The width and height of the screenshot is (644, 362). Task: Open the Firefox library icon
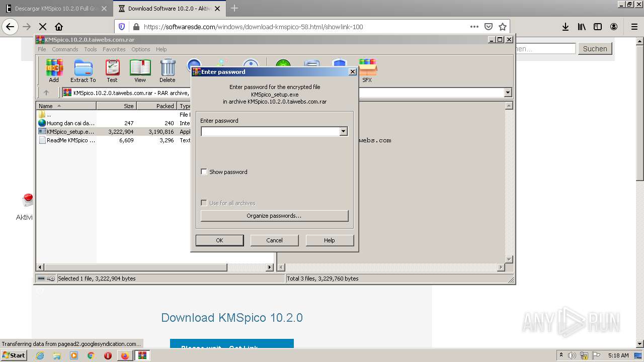click(582, 27)
